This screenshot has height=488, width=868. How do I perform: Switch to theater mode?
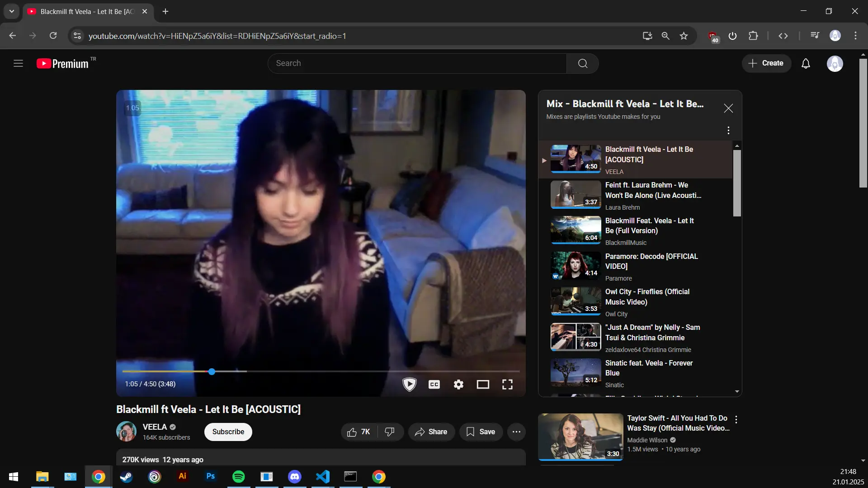[483, 384]
